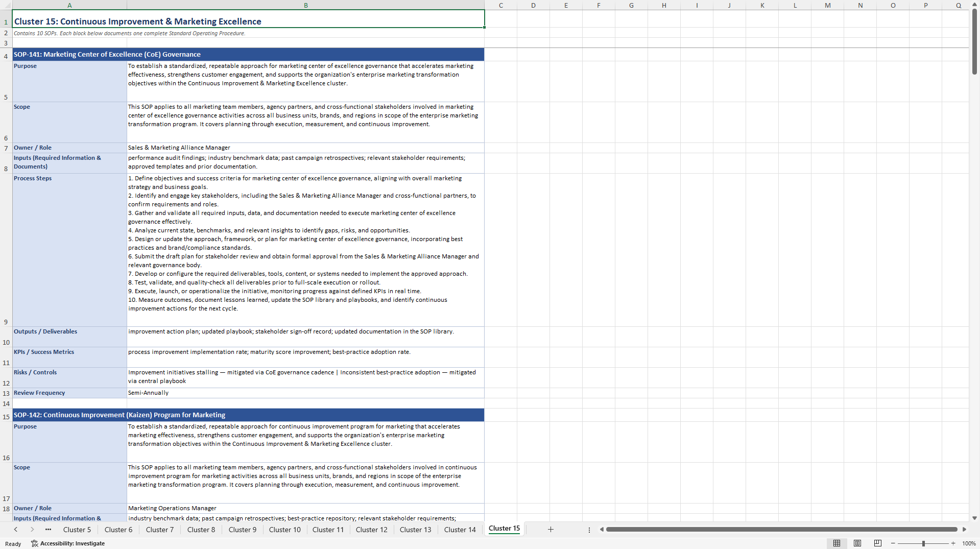Viewport: 980px width, 549px height.
Task: Click the 'Ready' status bar indicator
Action: pos(13,544)
